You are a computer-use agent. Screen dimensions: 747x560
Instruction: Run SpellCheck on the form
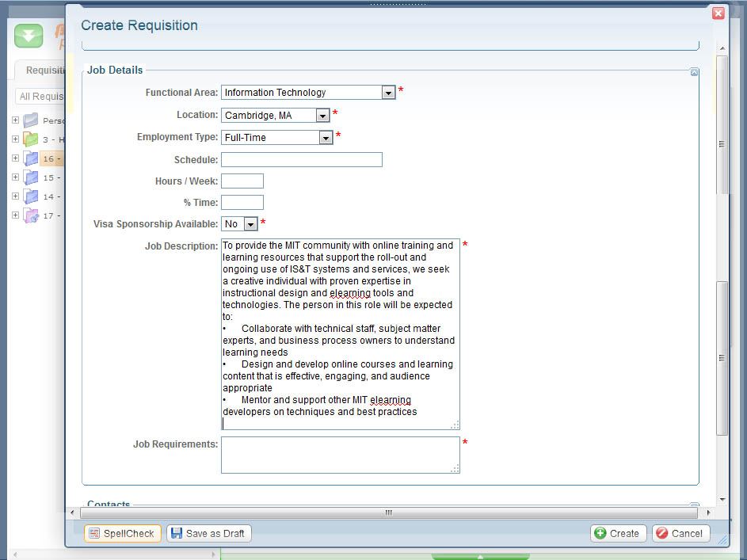tap(122, 533)
